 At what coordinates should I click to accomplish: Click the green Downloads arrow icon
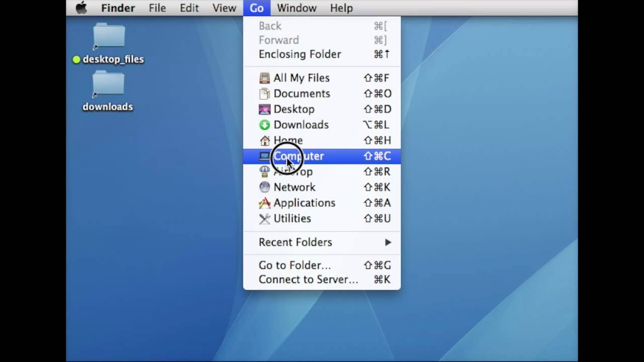click(265, 125)
